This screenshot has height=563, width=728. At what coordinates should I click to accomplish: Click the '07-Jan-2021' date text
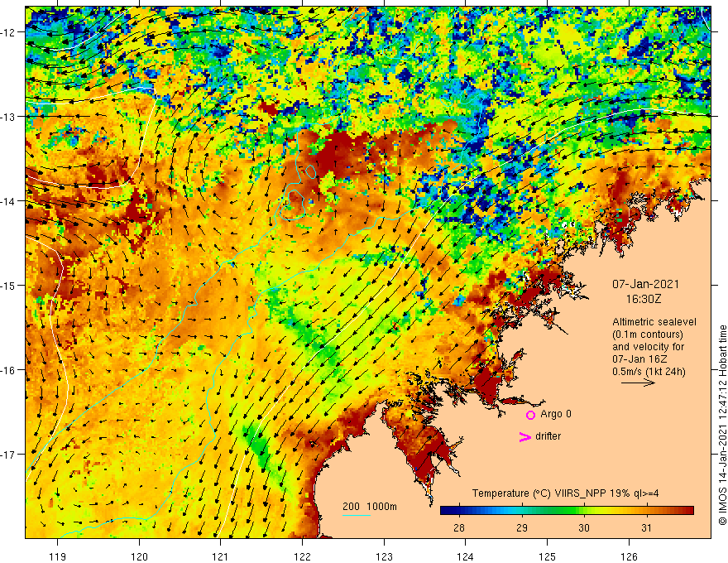pyautogui.click(x=645, y=284)
